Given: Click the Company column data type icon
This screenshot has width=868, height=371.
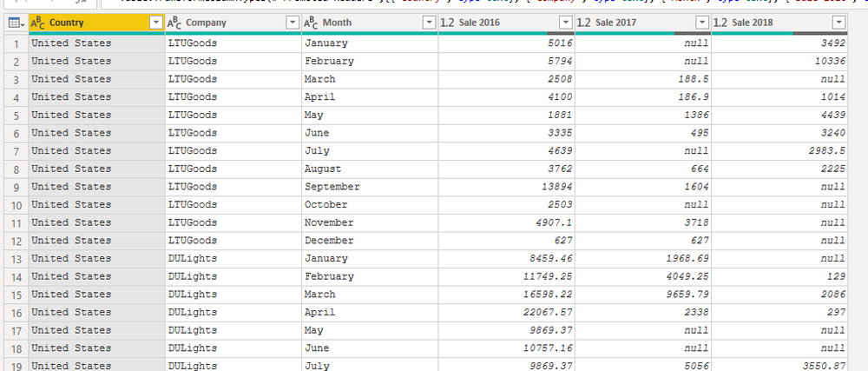Looking at the screenshot, I should pos(175,22).
